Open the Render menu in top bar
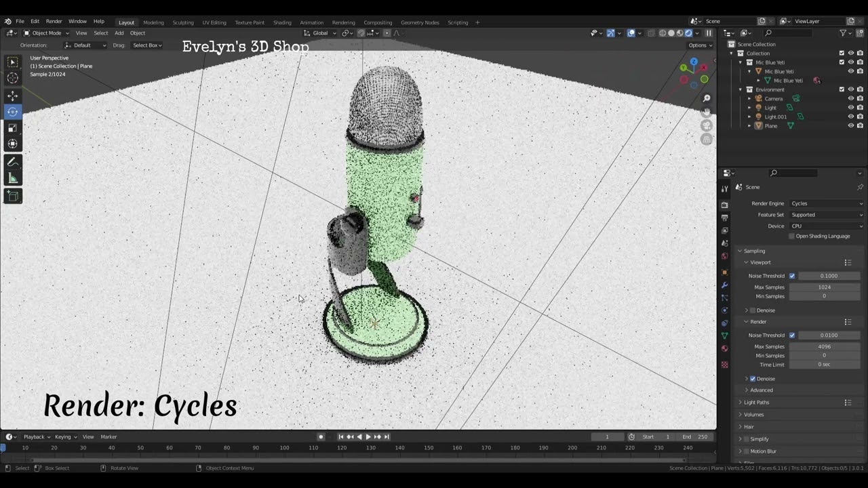 pyautogui.click(x=54, y=22)
